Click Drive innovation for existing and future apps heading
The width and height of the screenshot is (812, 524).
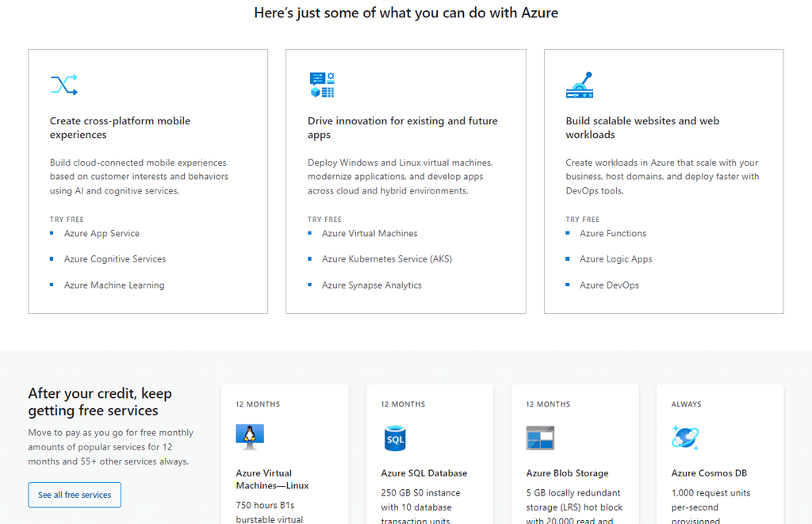point(402,128)
